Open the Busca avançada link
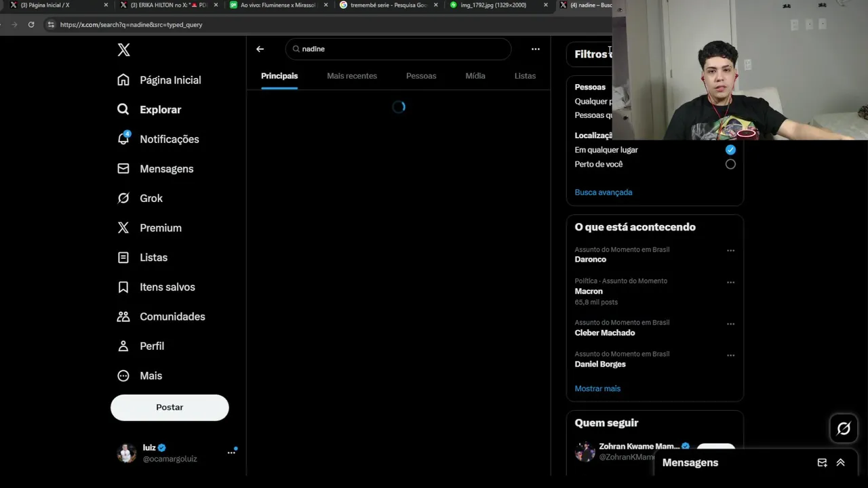 click(x=604, y=192)
